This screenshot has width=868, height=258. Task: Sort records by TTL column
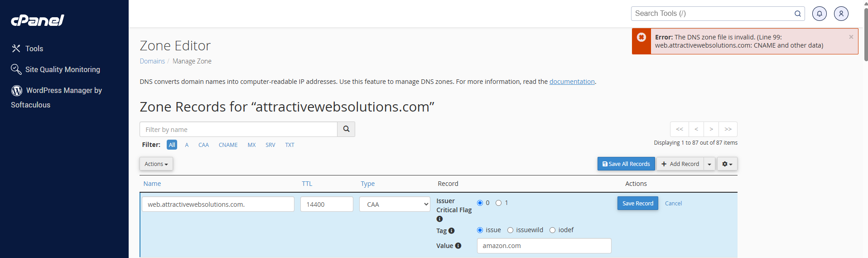click(x=307, y=184)
